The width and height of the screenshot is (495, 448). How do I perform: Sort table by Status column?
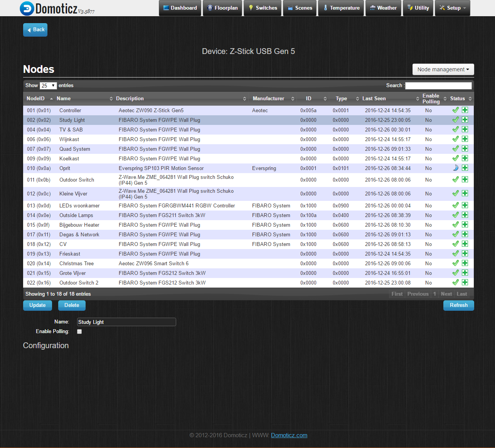pos(461,99)
